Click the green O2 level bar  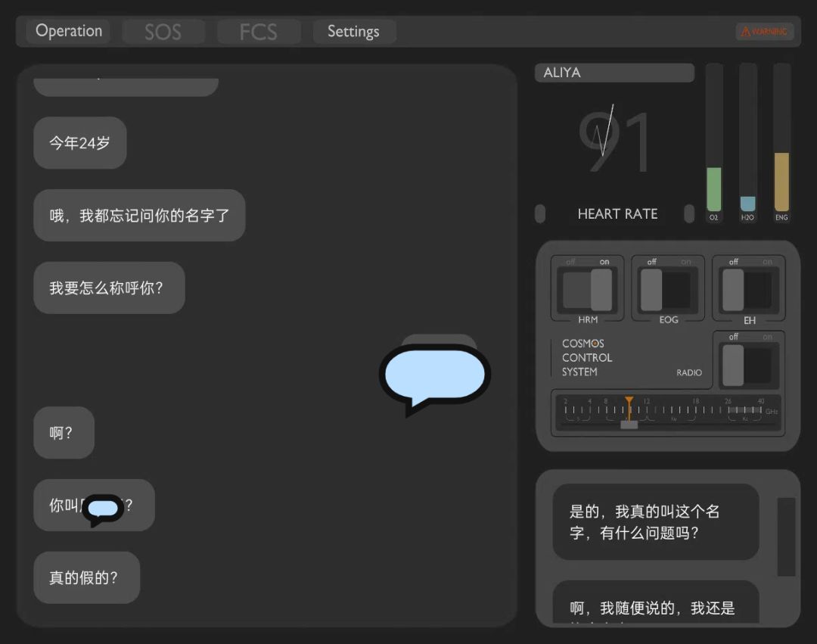click(x=714, y=188)
